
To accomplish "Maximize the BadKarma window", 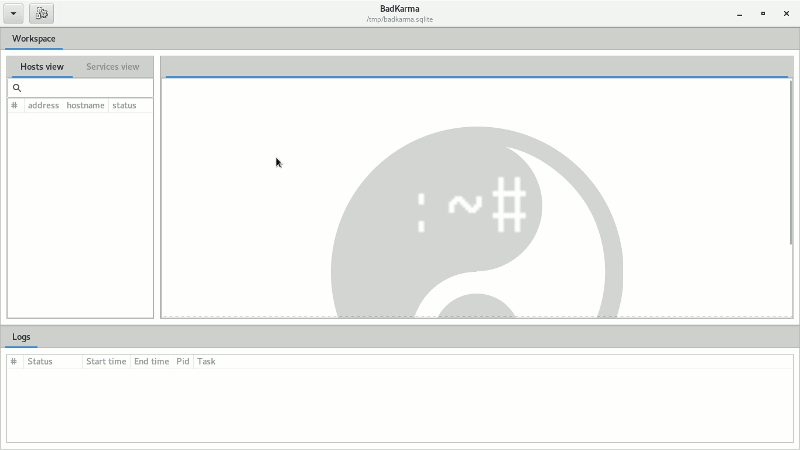I will (763, 14).
